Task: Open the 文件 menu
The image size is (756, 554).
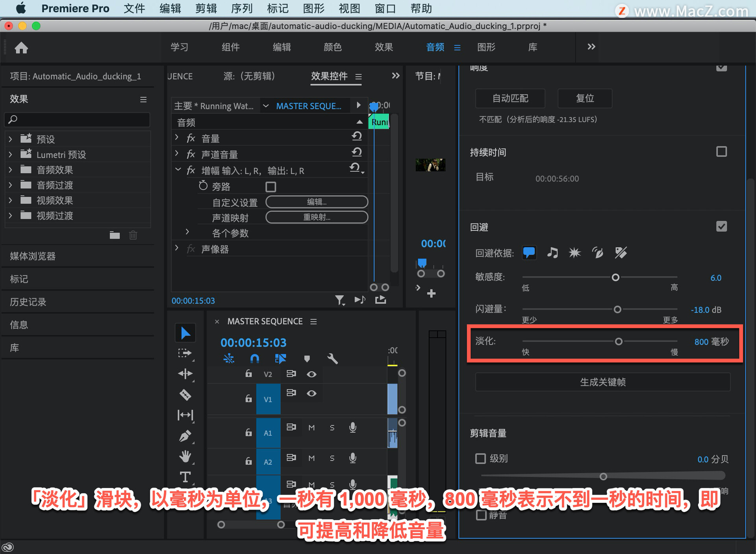Action: point(134,8)
